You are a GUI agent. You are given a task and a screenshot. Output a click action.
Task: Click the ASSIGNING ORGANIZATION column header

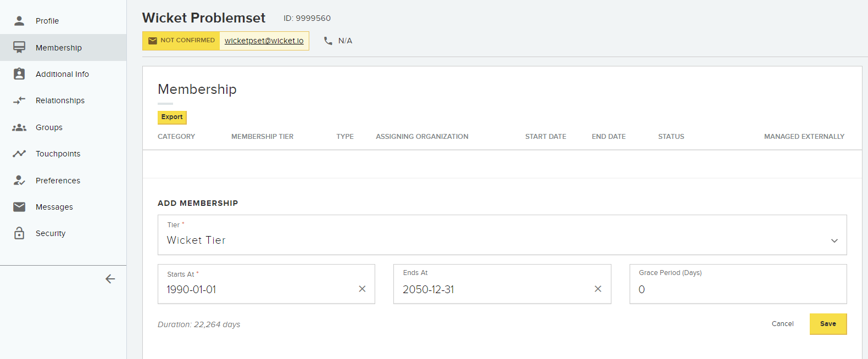(422, 137)
